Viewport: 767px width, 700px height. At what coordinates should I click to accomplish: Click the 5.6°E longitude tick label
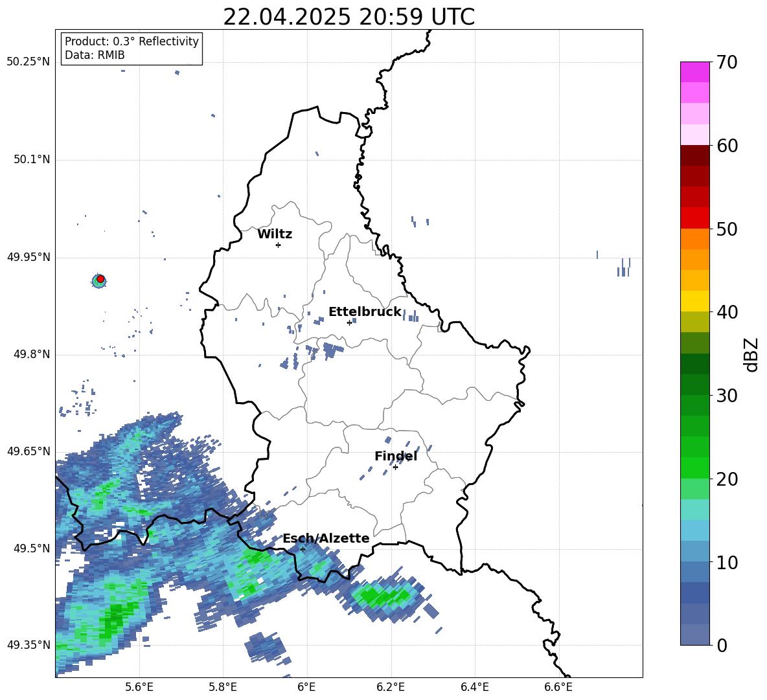point(139,687)
